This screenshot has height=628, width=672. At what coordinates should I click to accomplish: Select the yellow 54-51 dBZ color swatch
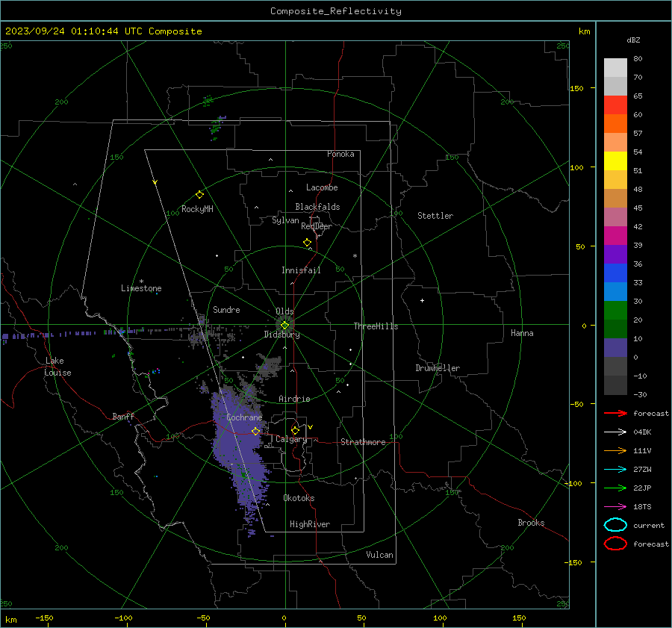click(615, 161)
